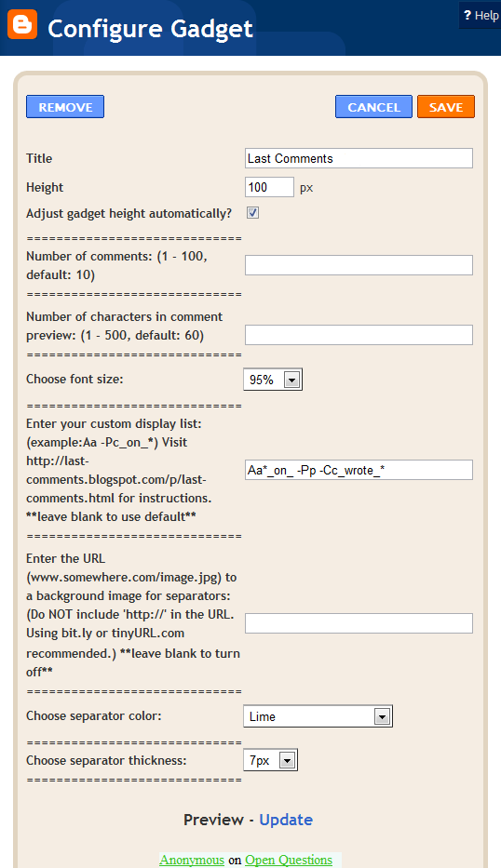
Task: Click the Blogger logo icon
Action: (x=22, y=24)
